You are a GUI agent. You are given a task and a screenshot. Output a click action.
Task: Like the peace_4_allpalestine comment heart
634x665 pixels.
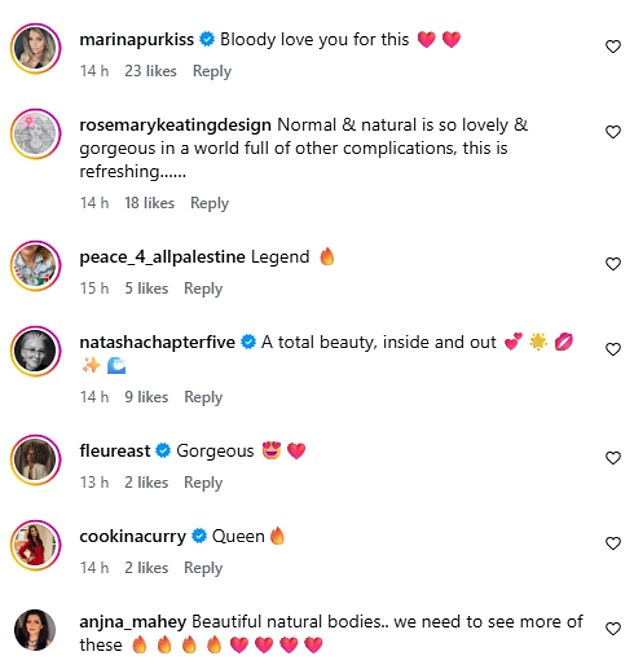click(613, 264)
